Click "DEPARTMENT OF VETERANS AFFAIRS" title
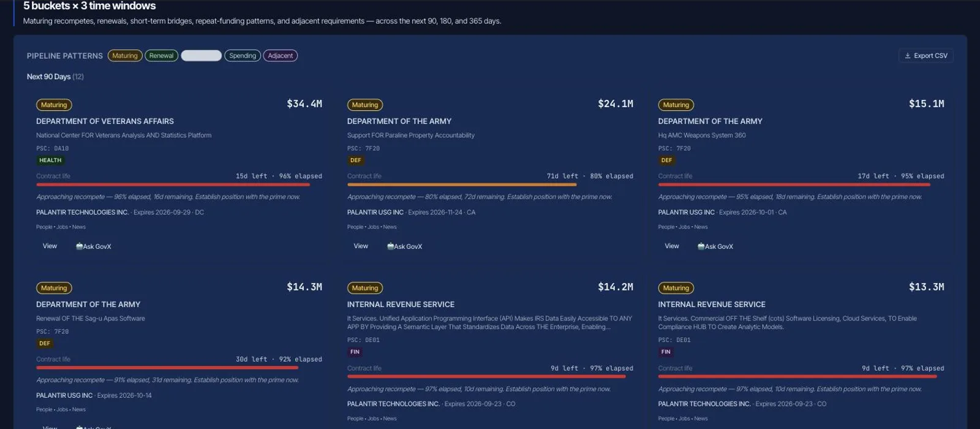 [x=105, y=121]
